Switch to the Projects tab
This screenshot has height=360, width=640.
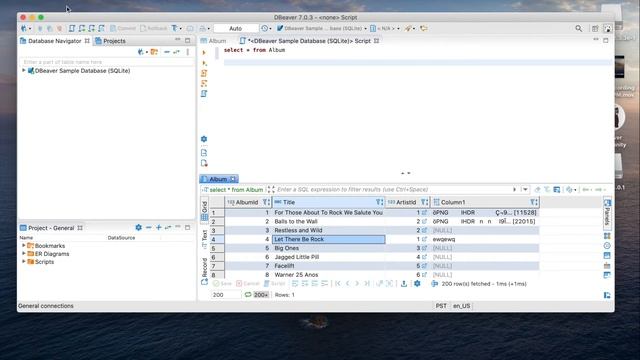click(x=110, y=41)
